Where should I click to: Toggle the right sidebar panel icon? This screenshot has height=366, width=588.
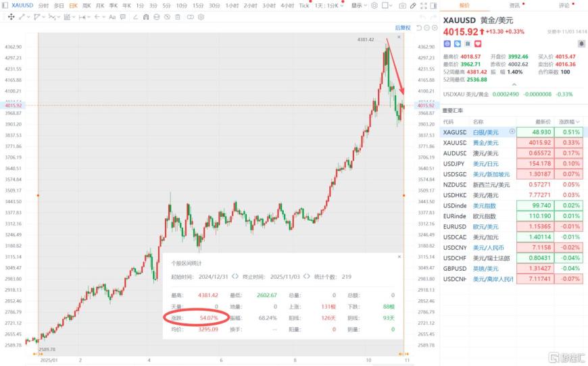coord(433,5)
